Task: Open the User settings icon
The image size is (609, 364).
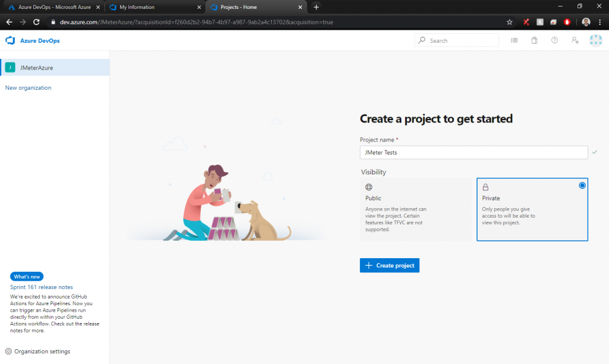Action: point(575,40)
